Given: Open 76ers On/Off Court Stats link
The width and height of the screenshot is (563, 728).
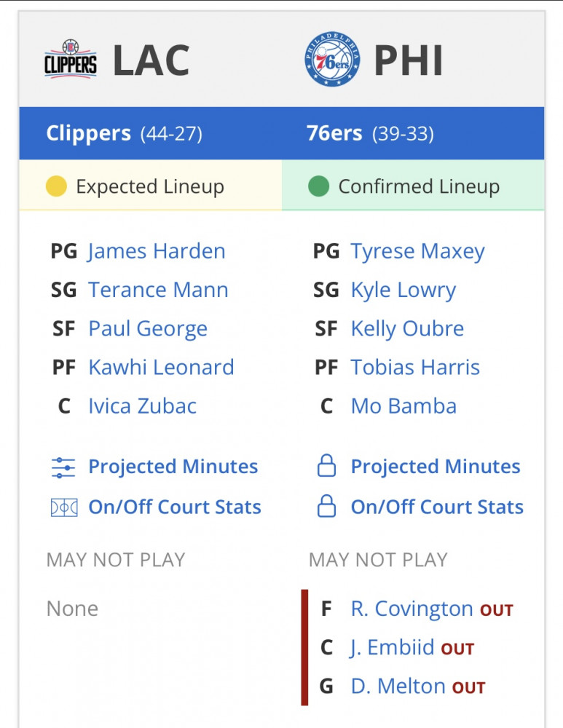Looking at the screenshot, I should click(437, 507).
